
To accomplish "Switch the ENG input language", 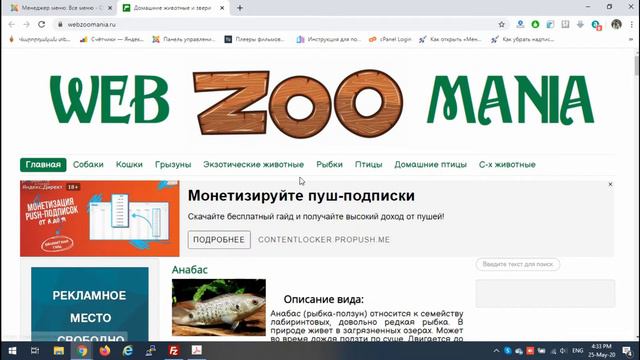I will pyautogui.click(x=578, y=351).
